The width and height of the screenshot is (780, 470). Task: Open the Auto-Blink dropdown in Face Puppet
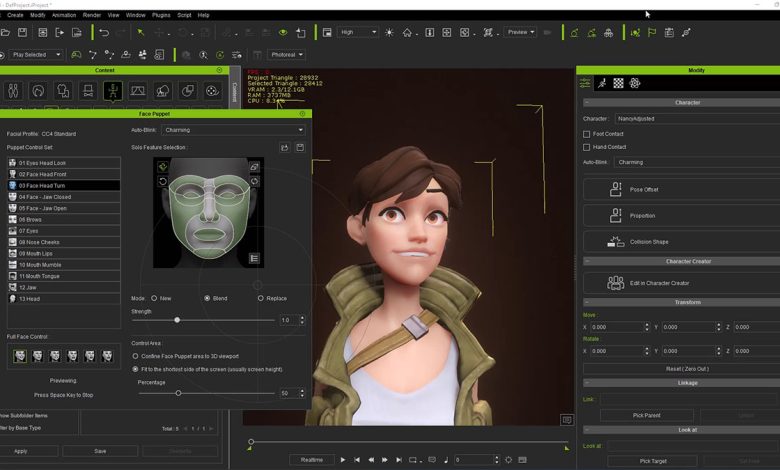232,130
